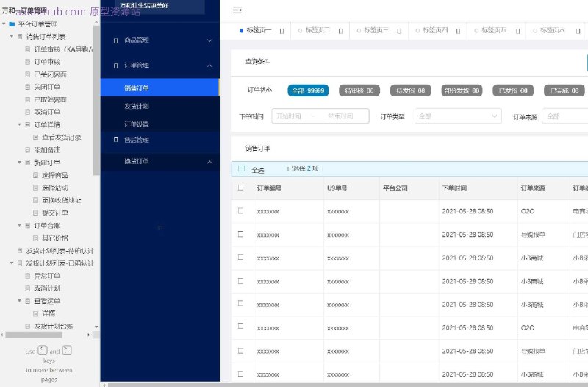The height and width of the screenshot is (387, 588).
Task: Collapse the 订单管理 menu chevron
Action: pyautogui.click(x=209, y=65)
